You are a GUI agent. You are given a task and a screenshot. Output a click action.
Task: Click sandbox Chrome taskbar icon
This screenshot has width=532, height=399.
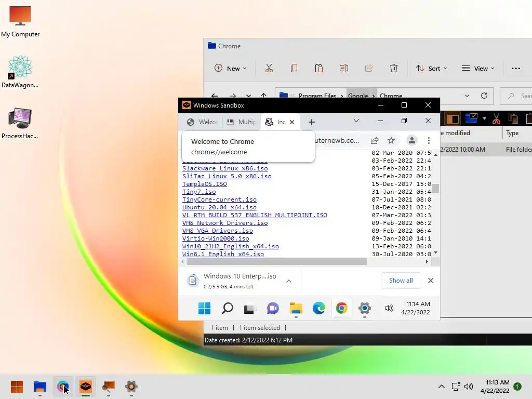point(342,308)
